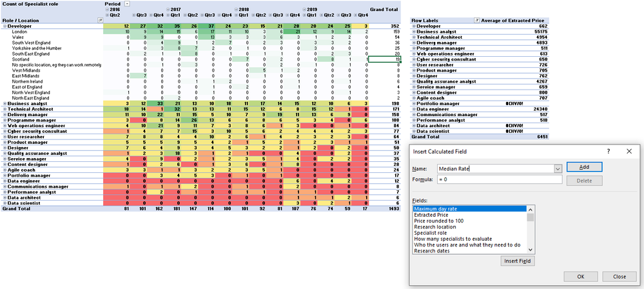Expand User researcher in the count table
The height and width of the screenshot is (289, 644).
tap(5, 137)
